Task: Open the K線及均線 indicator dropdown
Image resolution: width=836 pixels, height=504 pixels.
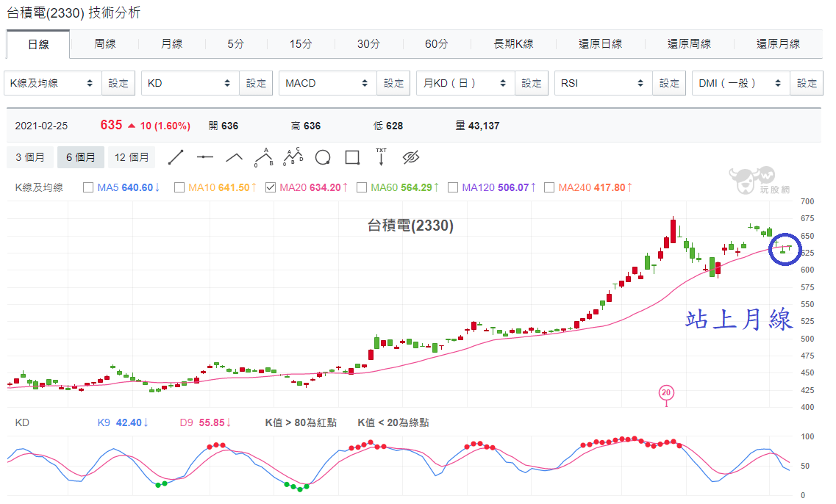Action: click(x=52, y=83)
